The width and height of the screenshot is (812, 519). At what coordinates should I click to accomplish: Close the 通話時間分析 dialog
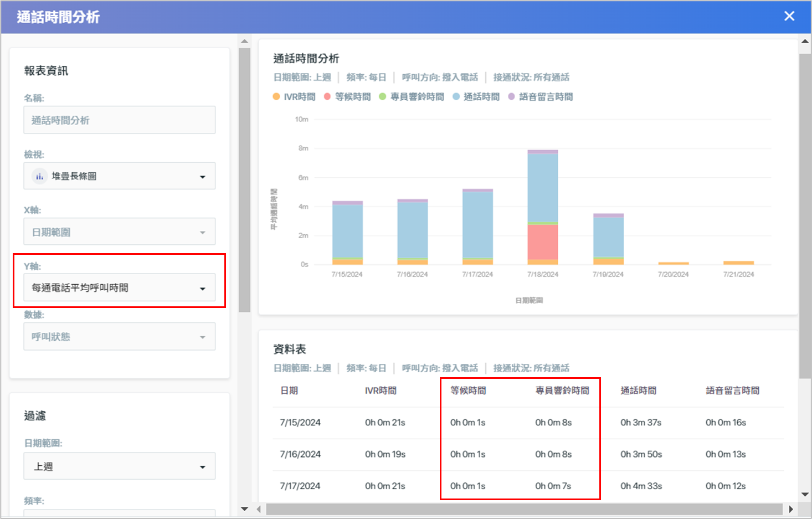point(789,16)
